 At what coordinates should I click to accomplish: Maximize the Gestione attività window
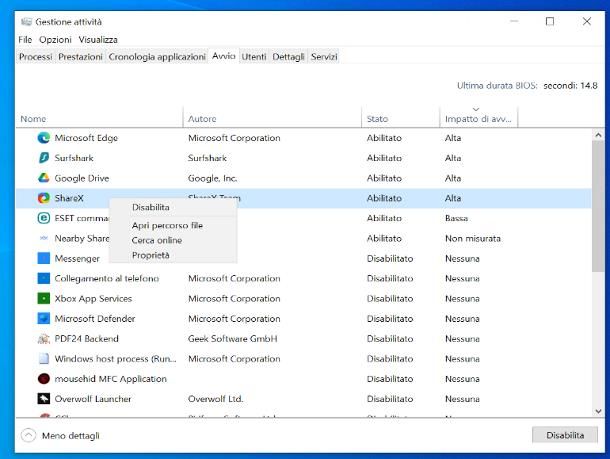click(x=550, y=21)
